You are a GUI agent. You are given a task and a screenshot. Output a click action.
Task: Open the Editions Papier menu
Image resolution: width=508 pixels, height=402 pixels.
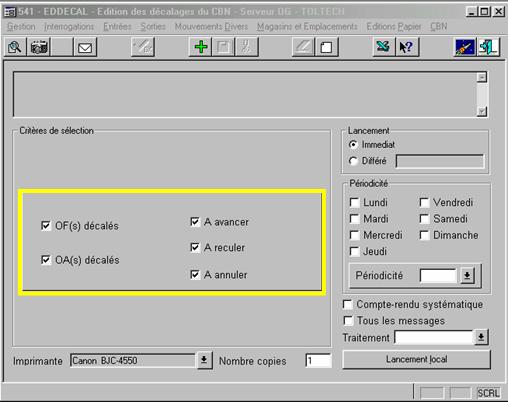tap(394, 26)
